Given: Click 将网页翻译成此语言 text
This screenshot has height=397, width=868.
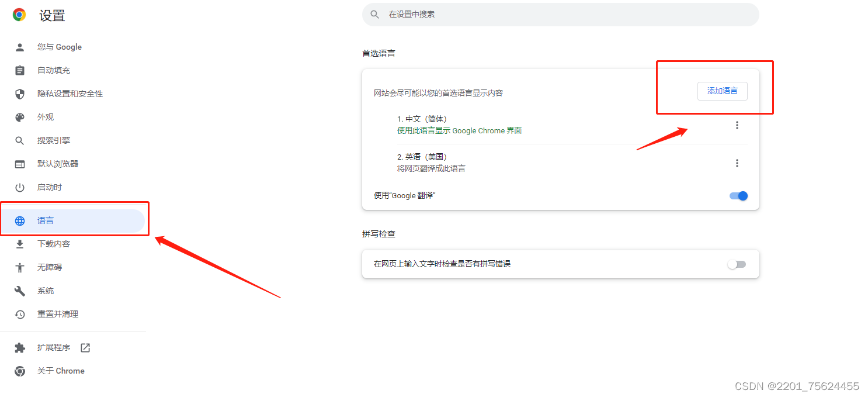Looking at the screenshot, I should point(431,168).
